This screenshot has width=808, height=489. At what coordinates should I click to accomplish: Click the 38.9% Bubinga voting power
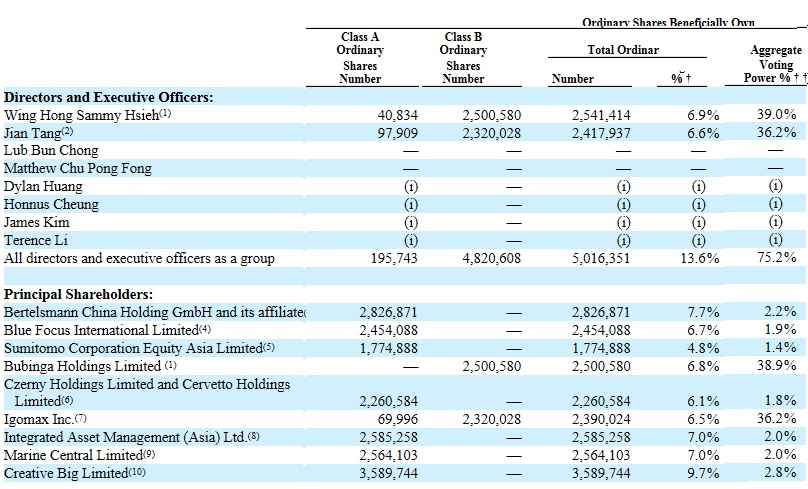pyautogui.click(x=777, y=365)
